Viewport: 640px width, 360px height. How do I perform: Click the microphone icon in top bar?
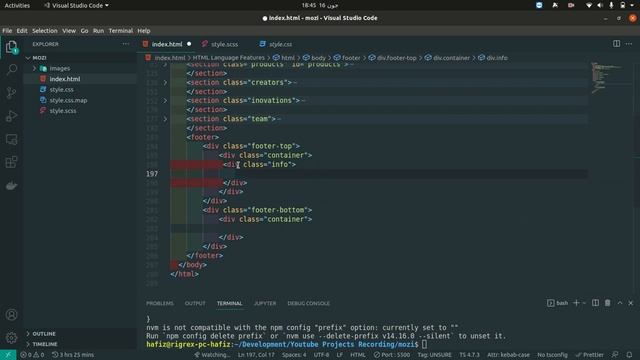click(x=611, y=5)
